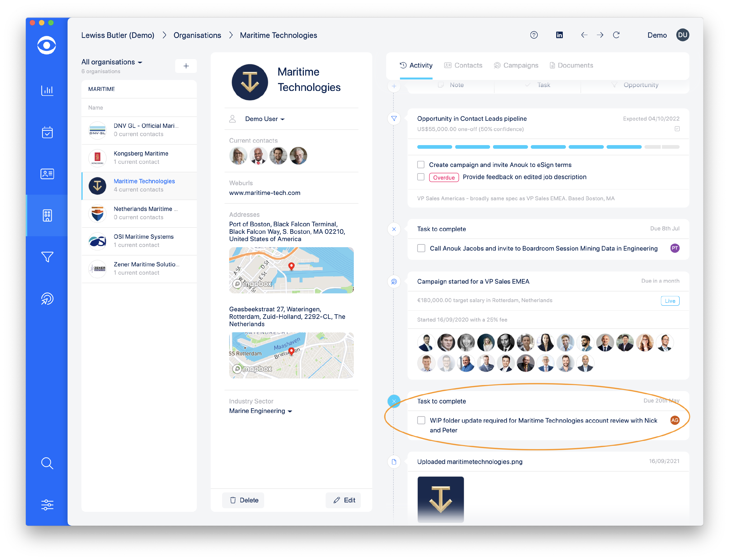Open the Demo User owner dropdown

(x=265, y=119)
